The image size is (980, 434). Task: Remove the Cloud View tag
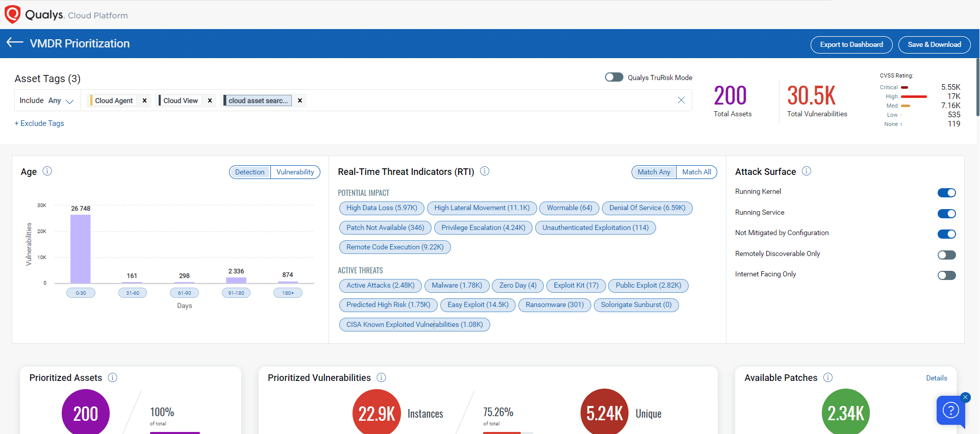[x=210, y=100]
